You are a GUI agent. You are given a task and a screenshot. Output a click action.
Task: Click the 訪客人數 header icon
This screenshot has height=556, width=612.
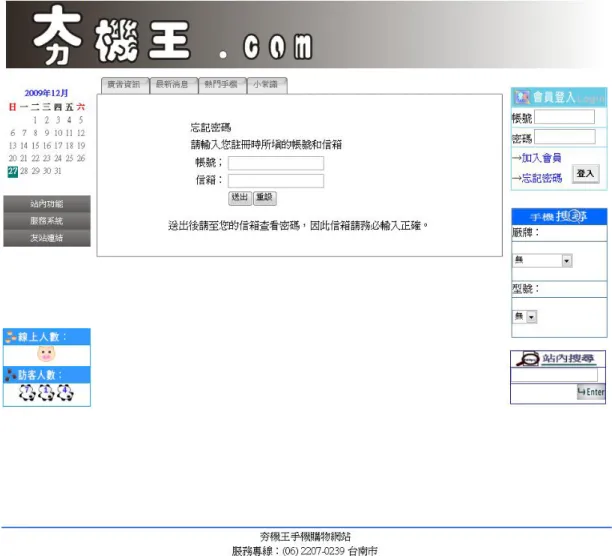point(11,375)
